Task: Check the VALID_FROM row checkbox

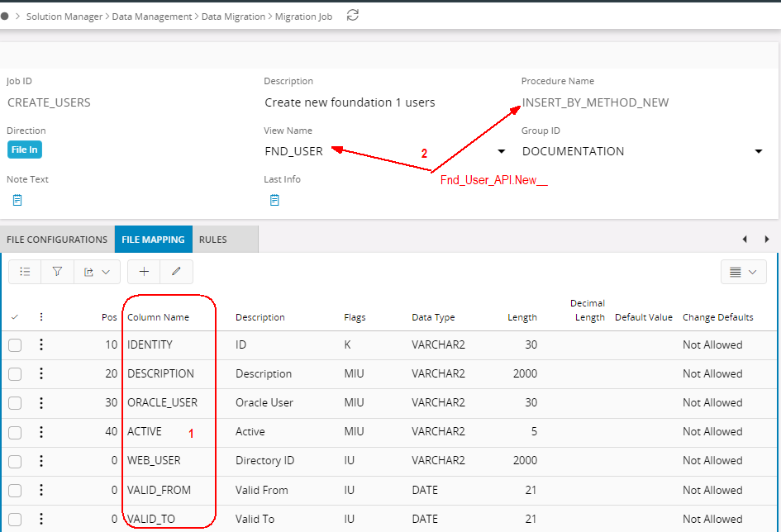Action: (15, 491)
